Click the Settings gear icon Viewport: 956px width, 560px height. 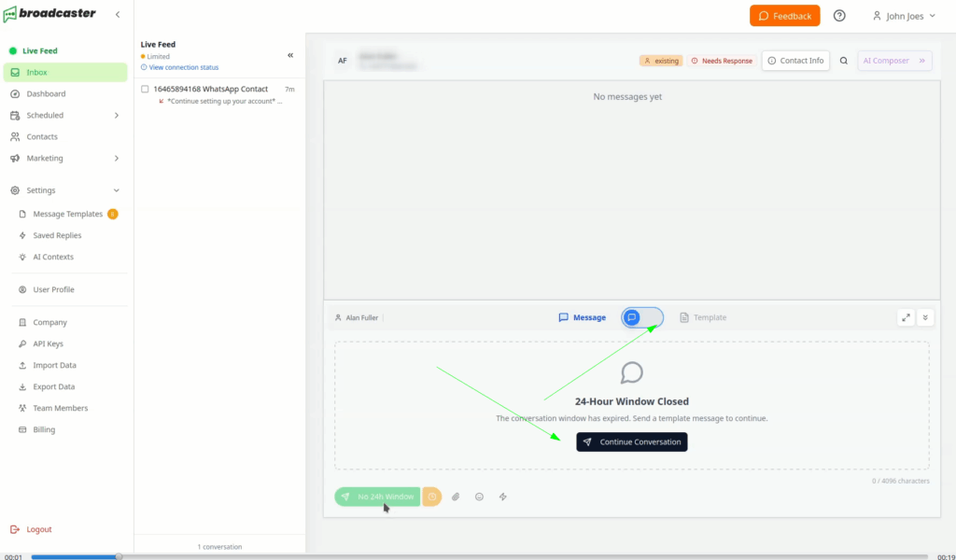[15, 190]
